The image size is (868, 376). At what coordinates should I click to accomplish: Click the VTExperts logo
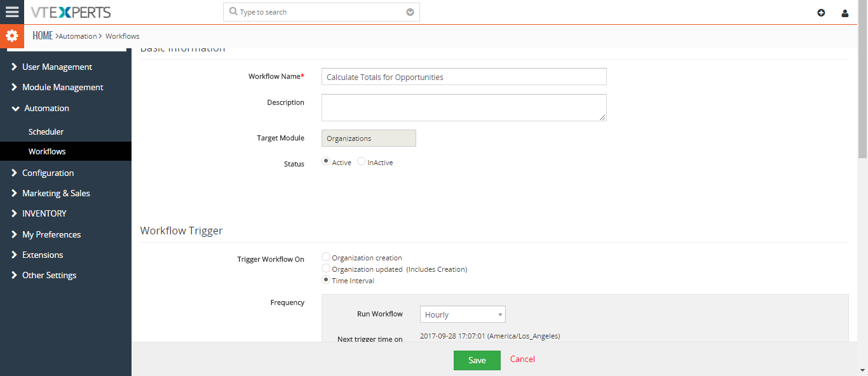(x=71, y=12)
